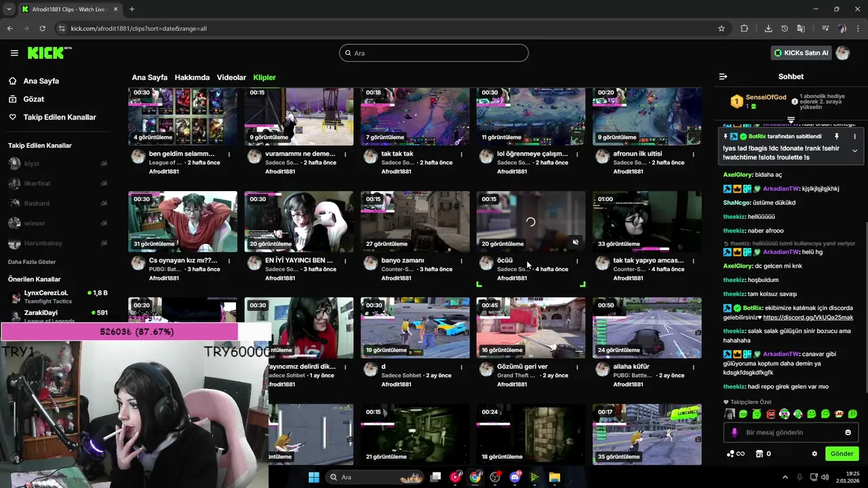Collapse the Sohbet chat panel arrow
Screen dimensions: 868x488
723,77
